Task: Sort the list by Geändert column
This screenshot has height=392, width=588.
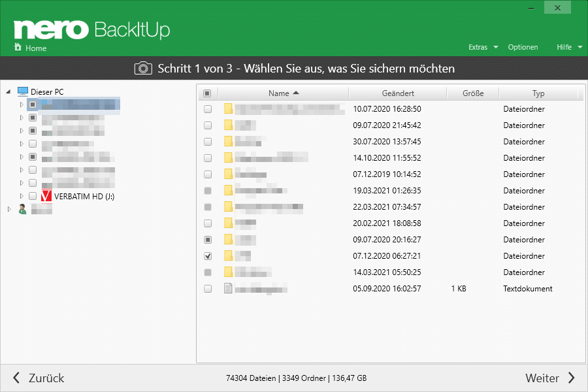Action: (x=397, y=93)
